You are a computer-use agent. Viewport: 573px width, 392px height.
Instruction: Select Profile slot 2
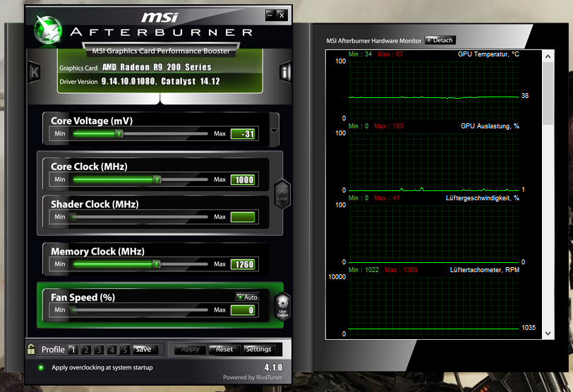click(86, 350)
